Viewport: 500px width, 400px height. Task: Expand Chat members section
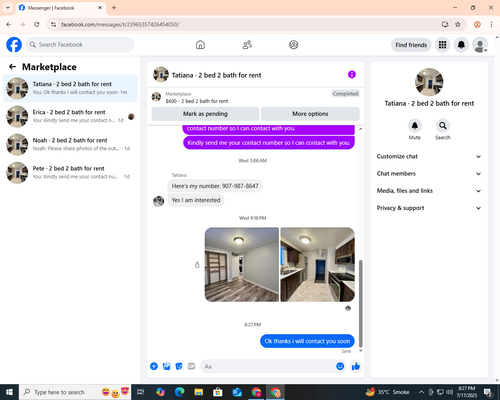click(x=429, y=174)
